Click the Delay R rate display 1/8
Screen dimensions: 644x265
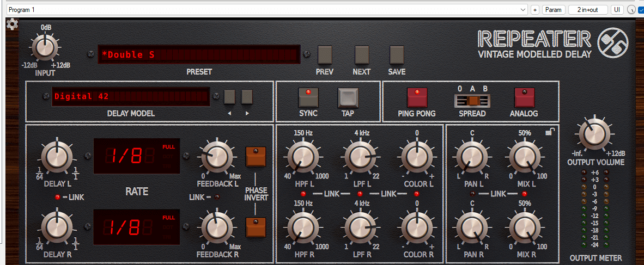click(x=137, y=226)
